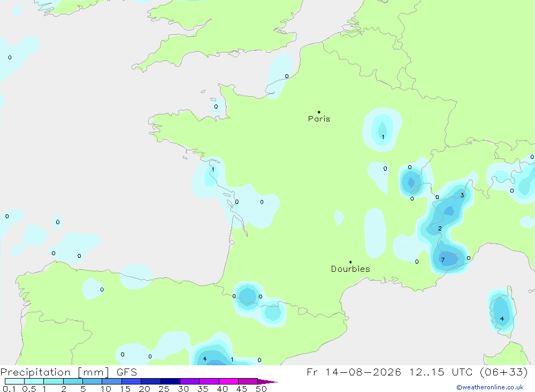Click the '10' legend scale label
The width and height of the screenshot is (535, 392).
106,389
